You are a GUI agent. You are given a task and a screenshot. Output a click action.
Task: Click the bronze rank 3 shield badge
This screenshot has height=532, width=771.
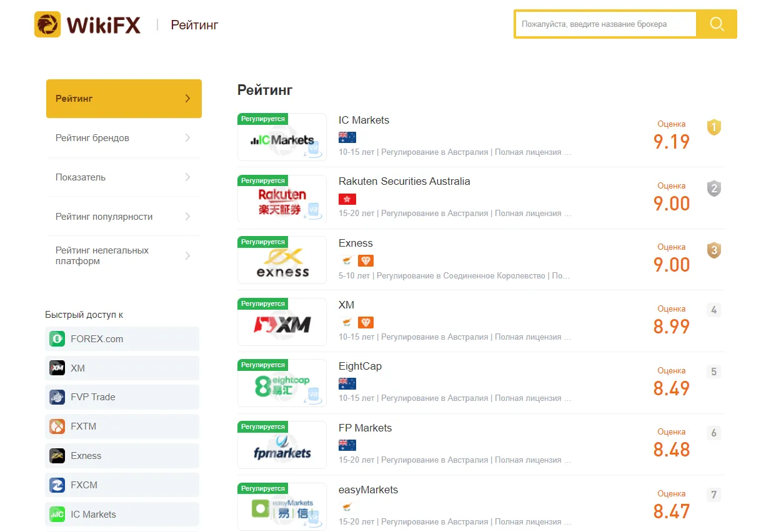click(x=714, y=250)
